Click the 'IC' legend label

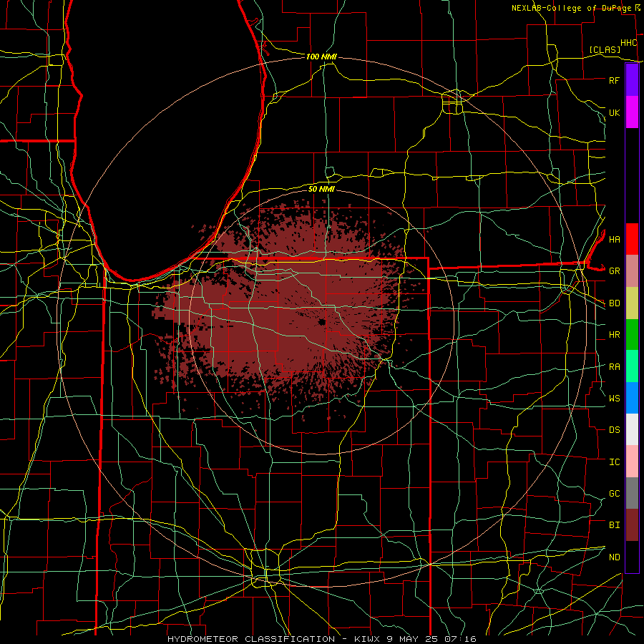tap(614, 462)
